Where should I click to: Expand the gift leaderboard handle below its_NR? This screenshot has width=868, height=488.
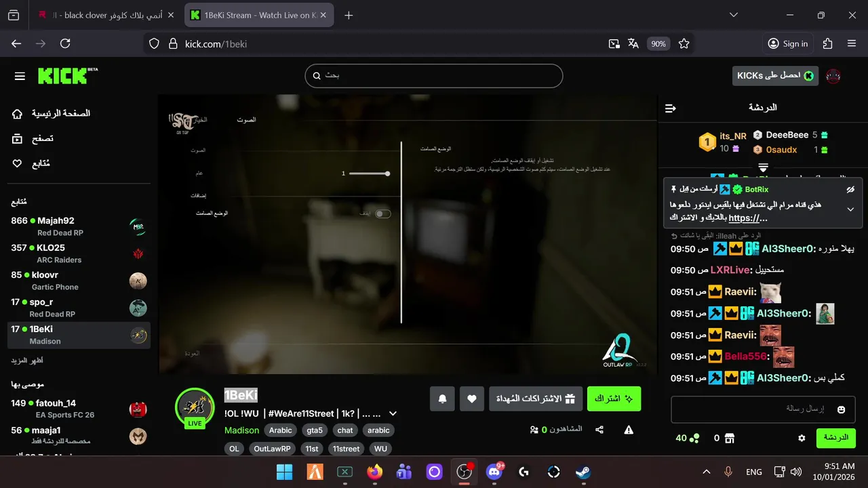[x=763, y=167]
